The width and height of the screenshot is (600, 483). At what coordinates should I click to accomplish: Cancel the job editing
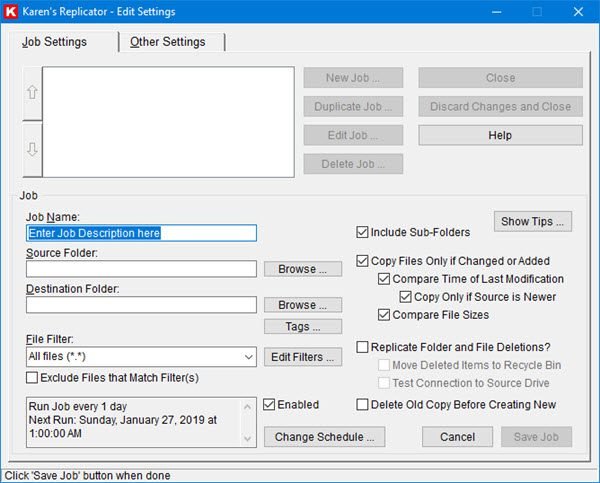pos(457,437)
